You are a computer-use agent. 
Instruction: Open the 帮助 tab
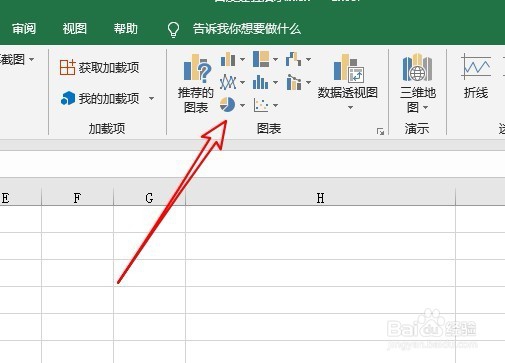click(126, 29)
